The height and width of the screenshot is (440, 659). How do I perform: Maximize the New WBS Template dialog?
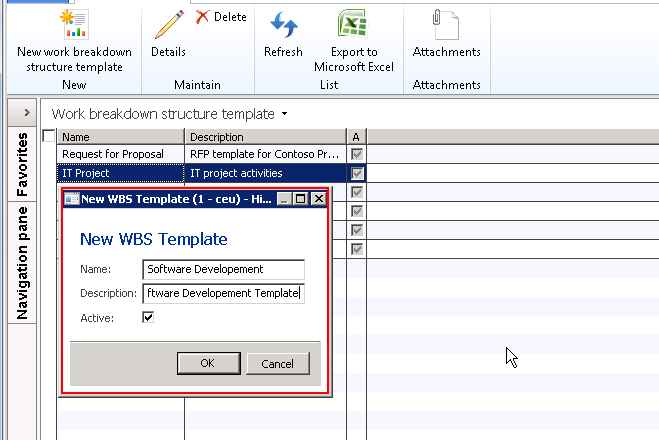click(x=301, y=199)
